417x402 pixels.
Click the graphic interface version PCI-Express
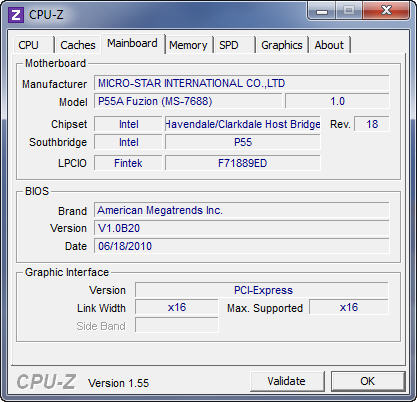coord(262,290)
